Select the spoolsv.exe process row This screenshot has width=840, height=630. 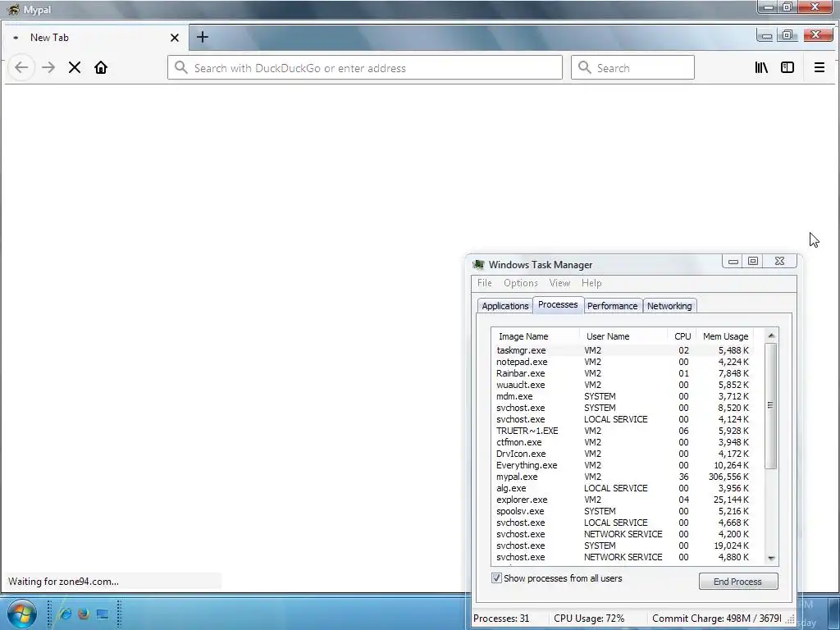tap(623, 511)
